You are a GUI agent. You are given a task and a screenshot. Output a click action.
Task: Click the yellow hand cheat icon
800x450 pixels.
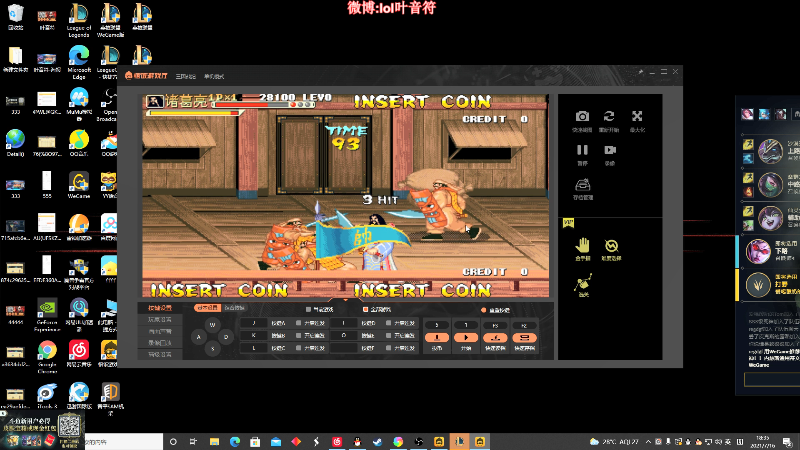point(582,246)
